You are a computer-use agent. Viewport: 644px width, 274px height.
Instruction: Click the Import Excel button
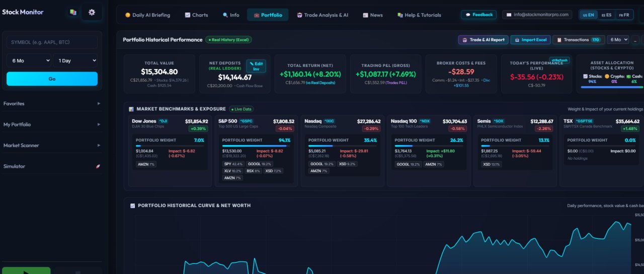pyautogui.click(x=530, y=40)
